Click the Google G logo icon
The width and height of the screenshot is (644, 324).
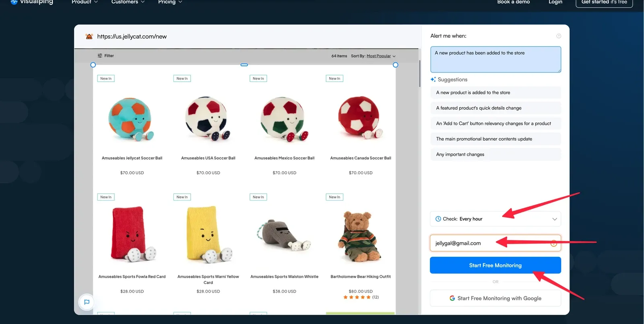pyautogui.click(x=452, y=298)
